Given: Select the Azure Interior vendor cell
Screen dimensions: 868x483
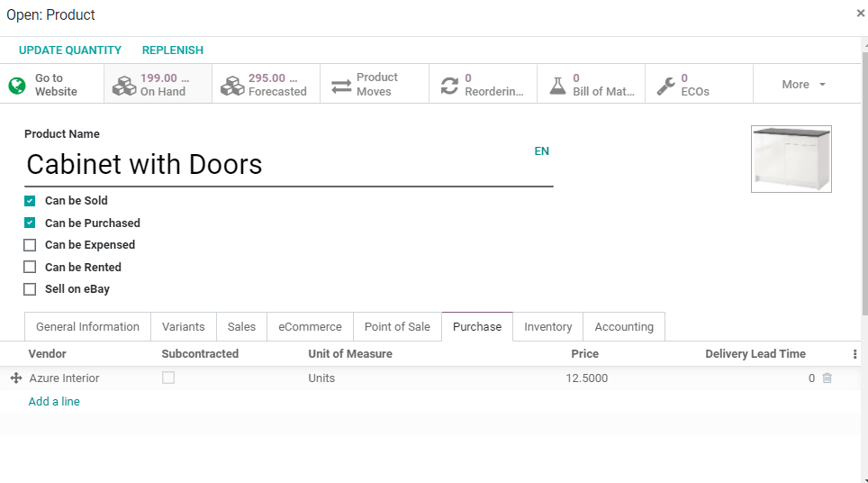Looking at the screenshot, I should (64, 378).
